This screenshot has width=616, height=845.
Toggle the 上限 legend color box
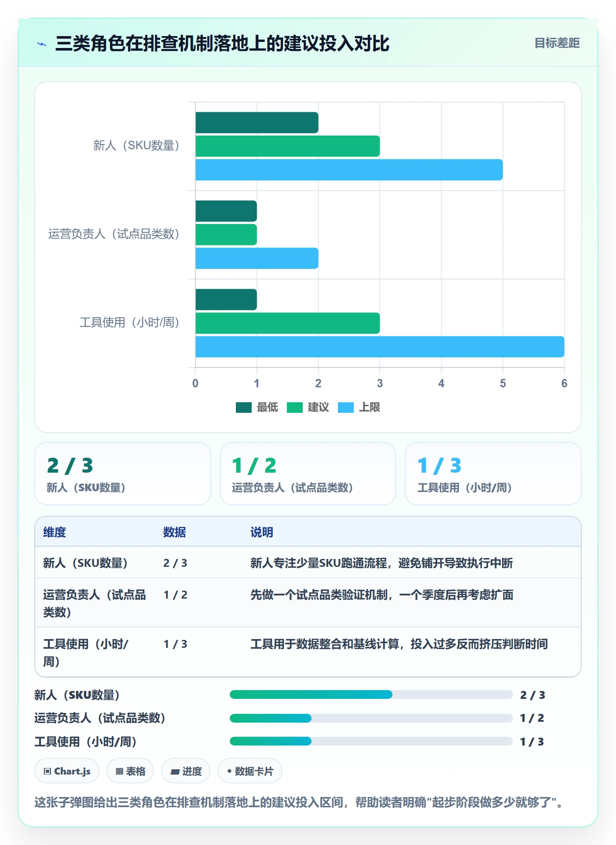[x=345, y=408]
